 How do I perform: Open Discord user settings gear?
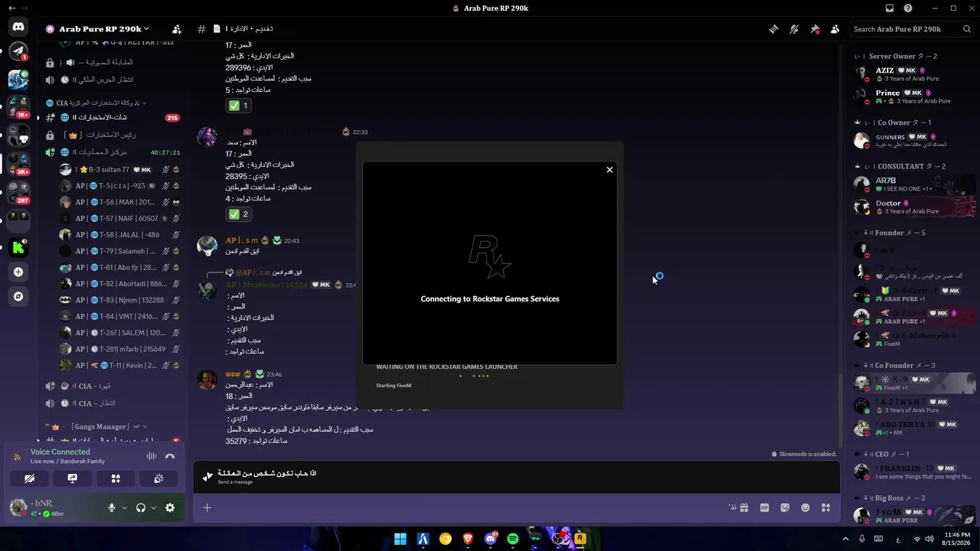pos(170,507)
